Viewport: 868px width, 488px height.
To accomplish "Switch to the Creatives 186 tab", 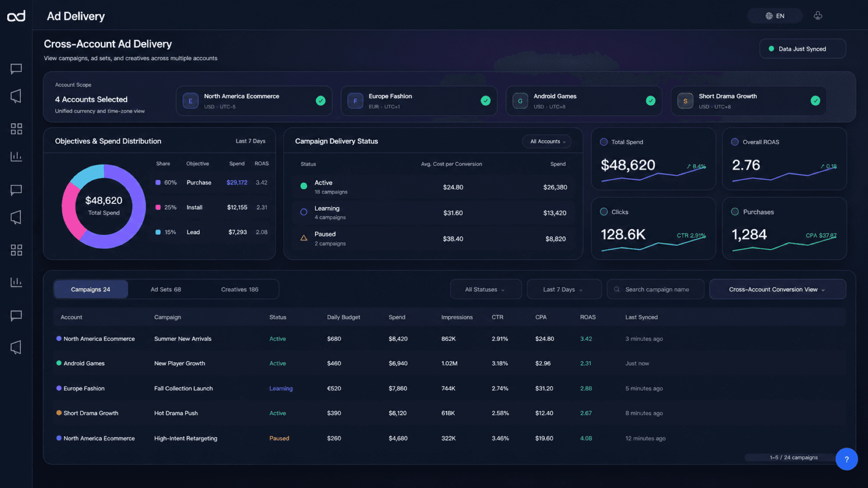I will coord(240,289).
